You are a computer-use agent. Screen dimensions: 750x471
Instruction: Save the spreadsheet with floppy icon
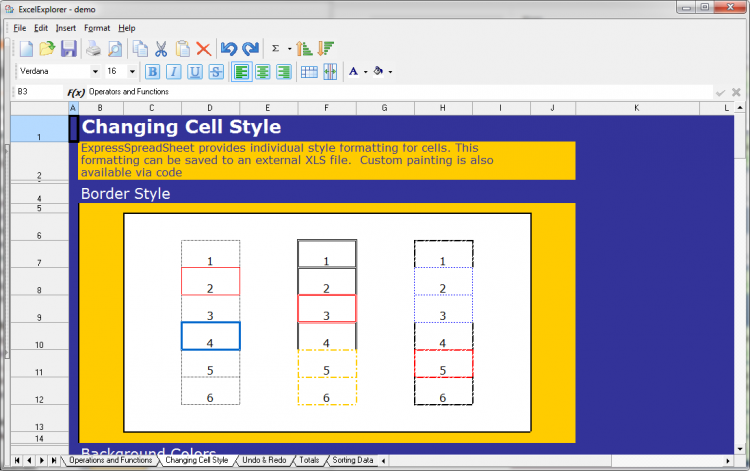click(68, 48)
